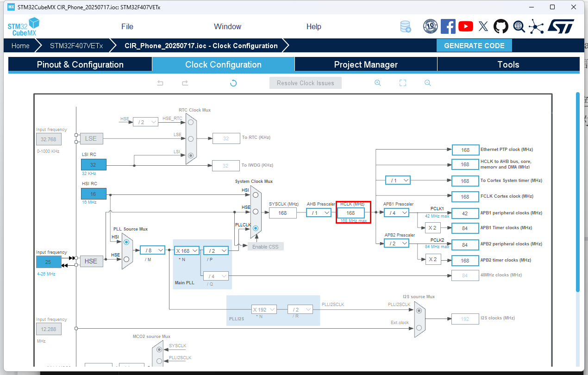Click the LSI RC value 32 box
The width and height of the screenshot is (588, 375).
tap(94, 164)
